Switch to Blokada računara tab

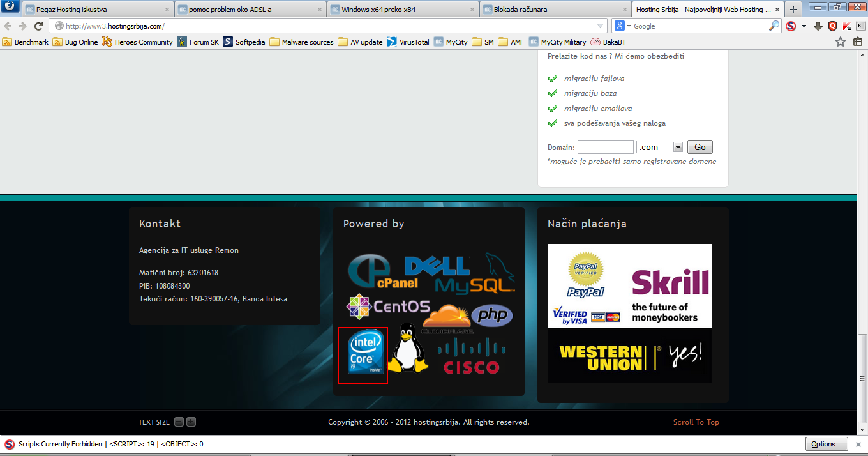555,10
